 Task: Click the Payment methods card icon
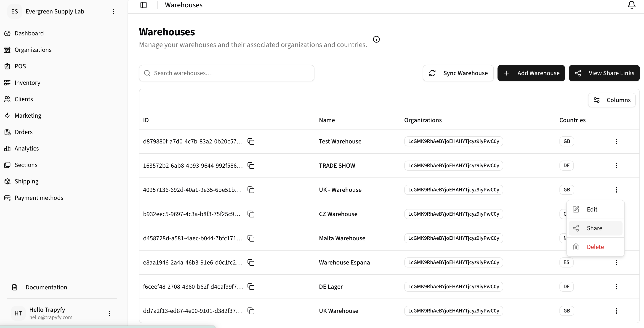click(x=8, y=198)
